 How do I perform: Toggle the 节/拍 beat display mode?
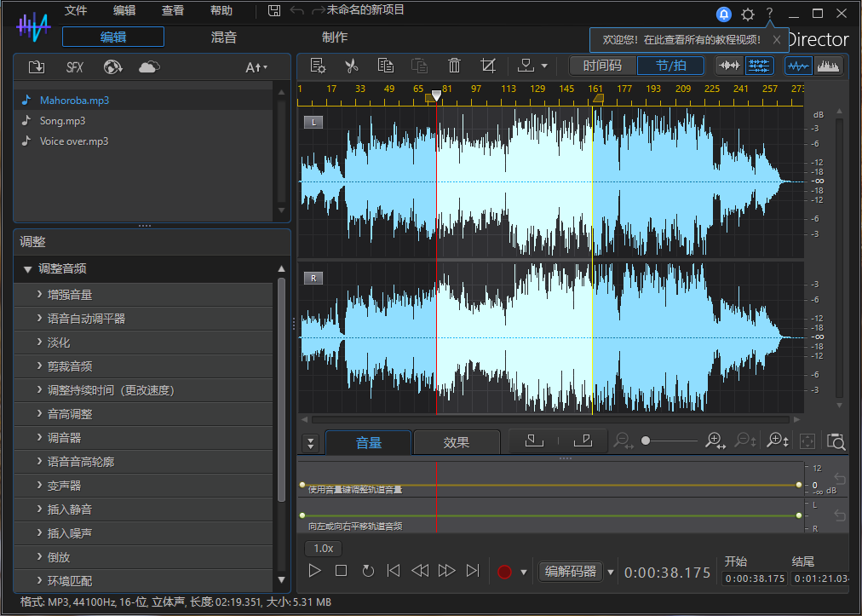point(671,66)
